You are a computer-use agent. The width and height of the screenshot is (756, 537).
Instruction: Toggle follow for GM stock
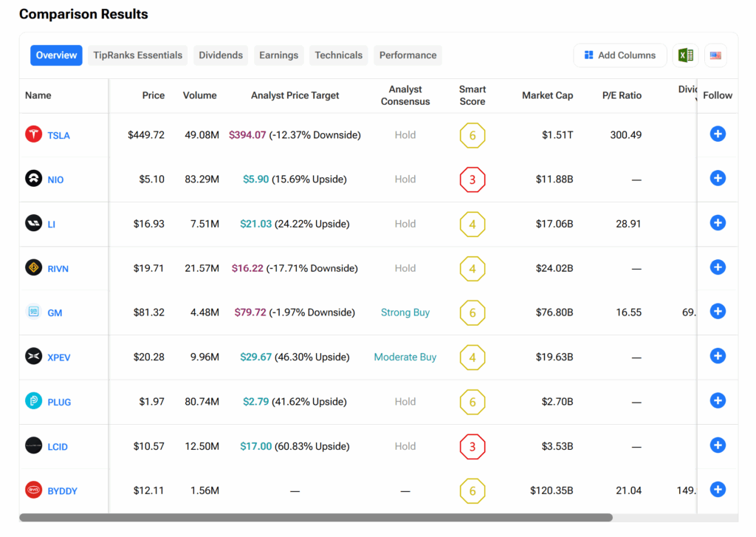tap(718, 311)
